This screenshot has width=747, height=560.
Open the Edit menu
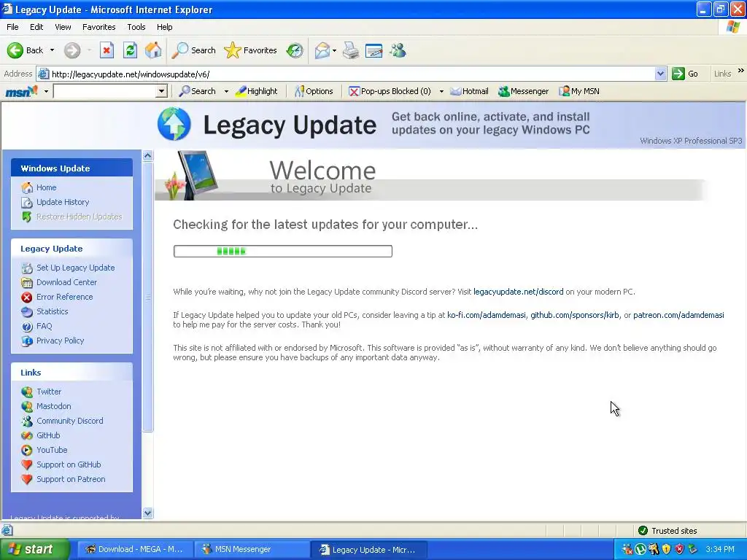coord(36,27)
